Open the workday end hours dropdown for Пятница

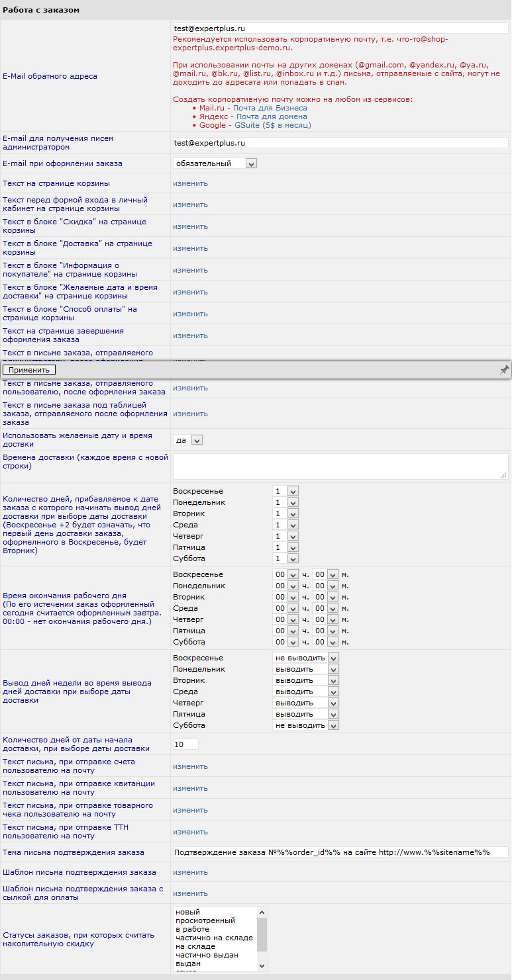click(286, 631)
